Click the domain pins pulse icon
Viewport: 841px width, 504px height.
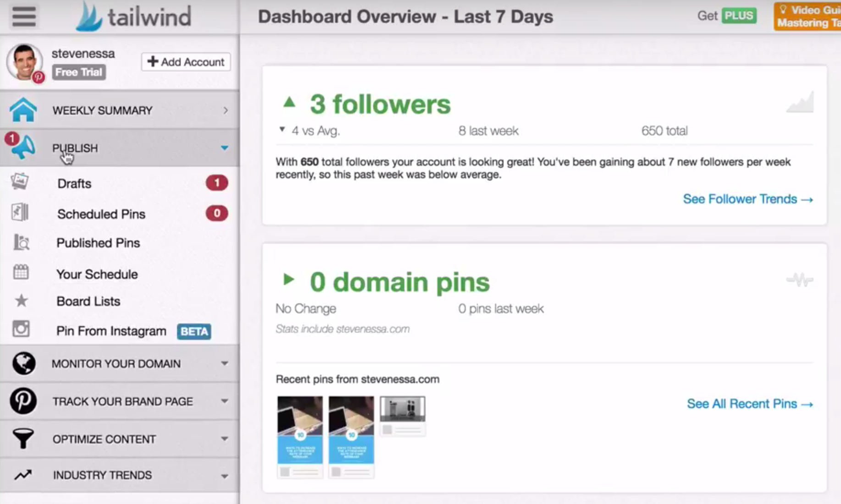click(x=800, y=279)
